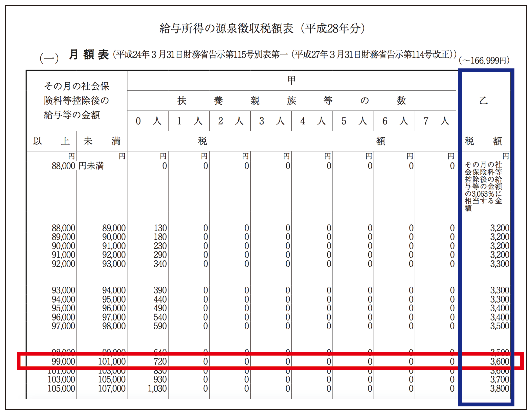This screenshot has width=532, height=415.
Task: Click 107,000 in the 未満 column
Action: pos(112,389)
